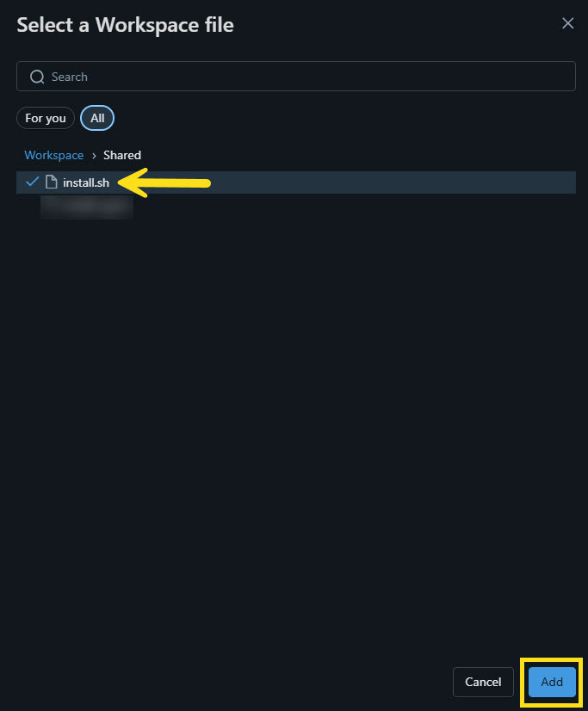Image resolution: width=588 pixels, height=711 pixels.
Task: Select the All filter pill
Action: [97, 118]
